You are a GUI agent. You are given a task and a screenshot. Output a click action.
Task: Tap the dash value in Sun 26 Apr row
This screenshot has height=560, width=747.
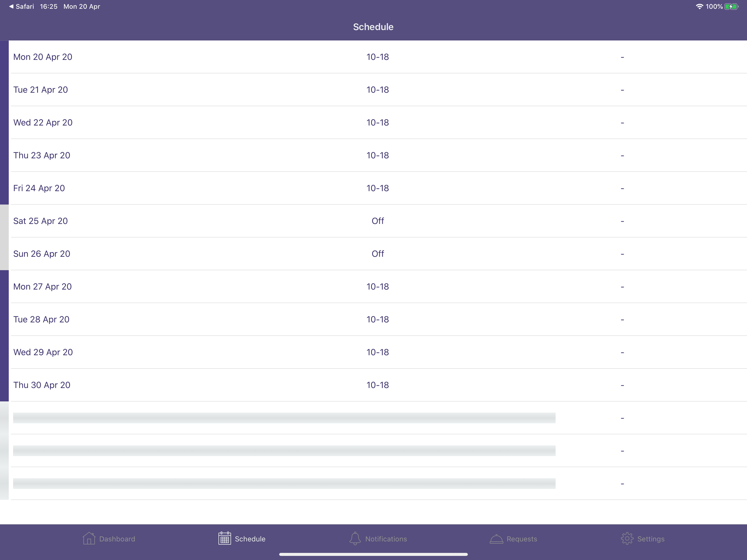(x=622, y=254)
